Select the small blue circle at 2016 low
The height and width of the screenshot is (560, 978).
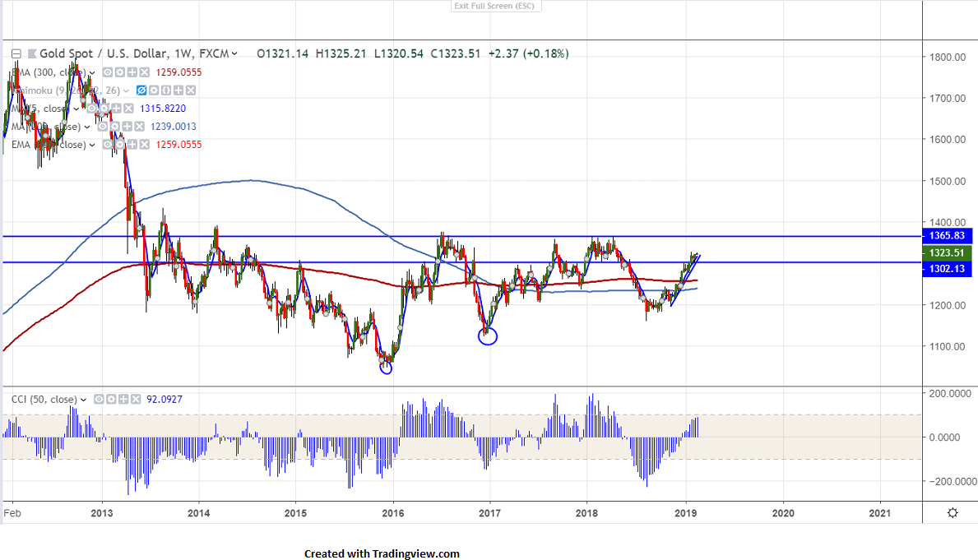[386, 368]
